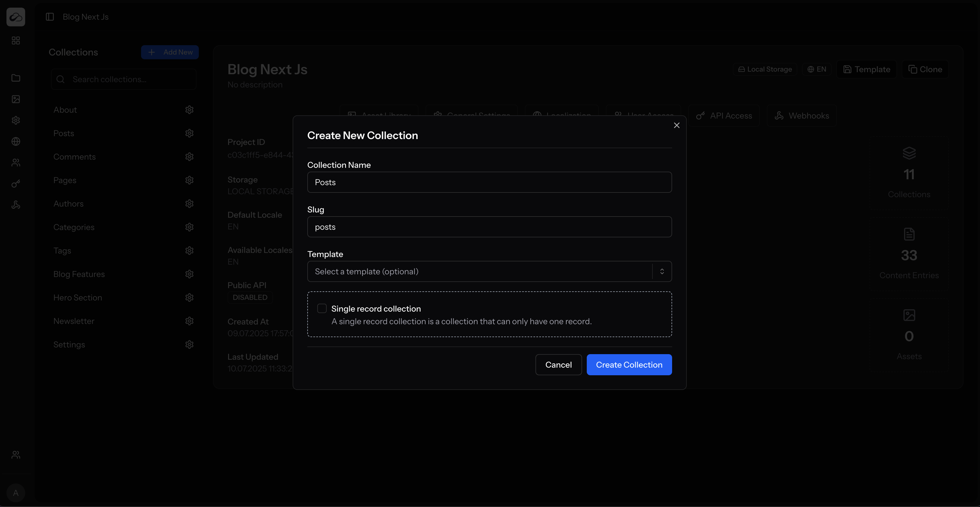
Task: Click the Create Collection button
Action: pyautogui.click(x=629, y=365)
